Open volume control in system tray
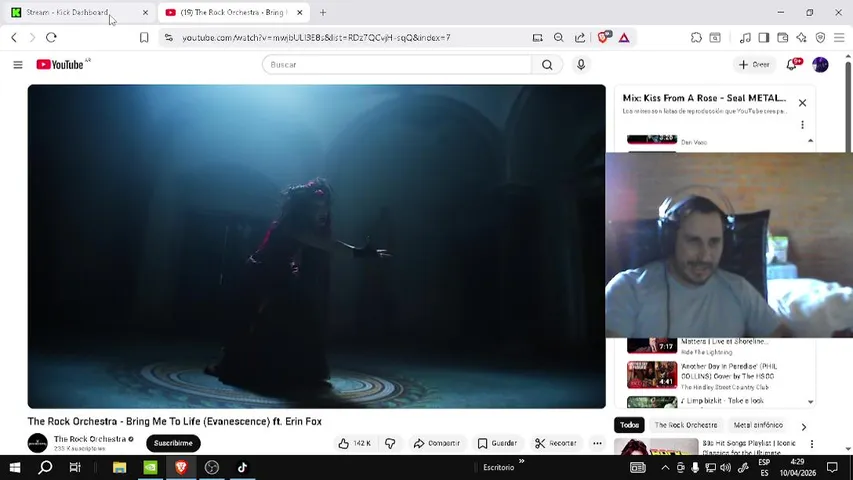Image resolution: width=853 pixels, height=480 pixels. click(x=726, y=467)
